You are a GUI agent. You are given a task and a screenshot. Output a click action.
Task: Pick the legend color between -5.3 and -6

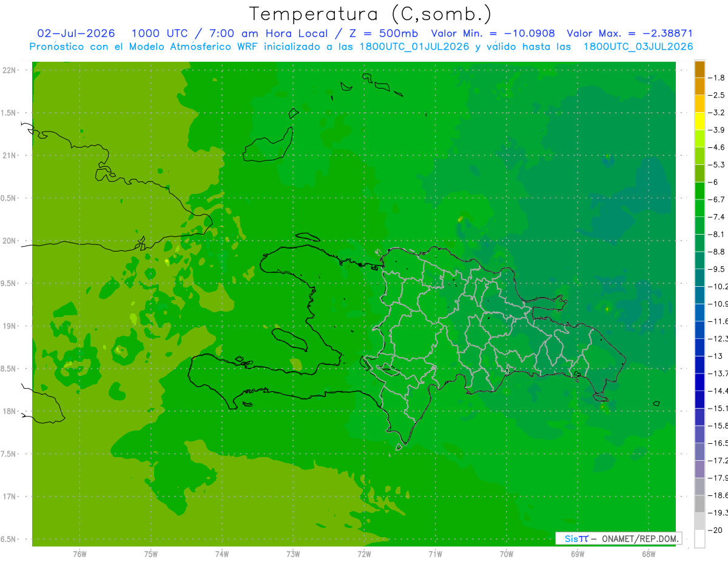pos(699,173)
